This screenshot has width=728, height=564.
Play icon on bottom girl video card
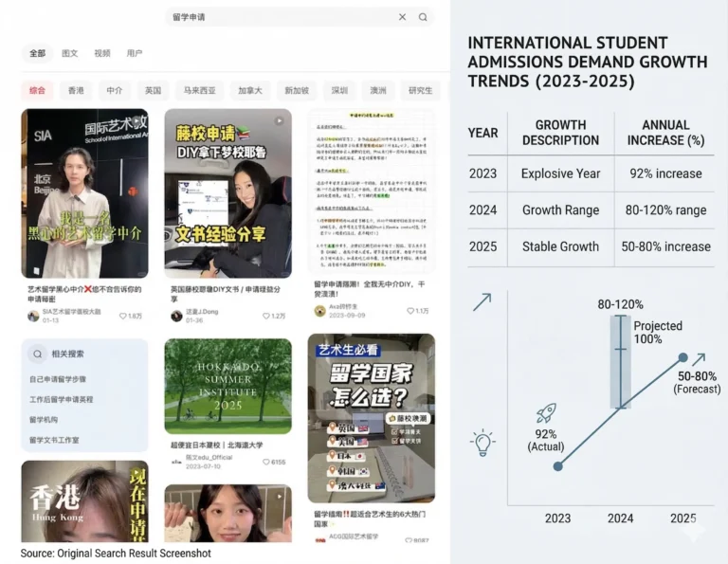point(279,497)
